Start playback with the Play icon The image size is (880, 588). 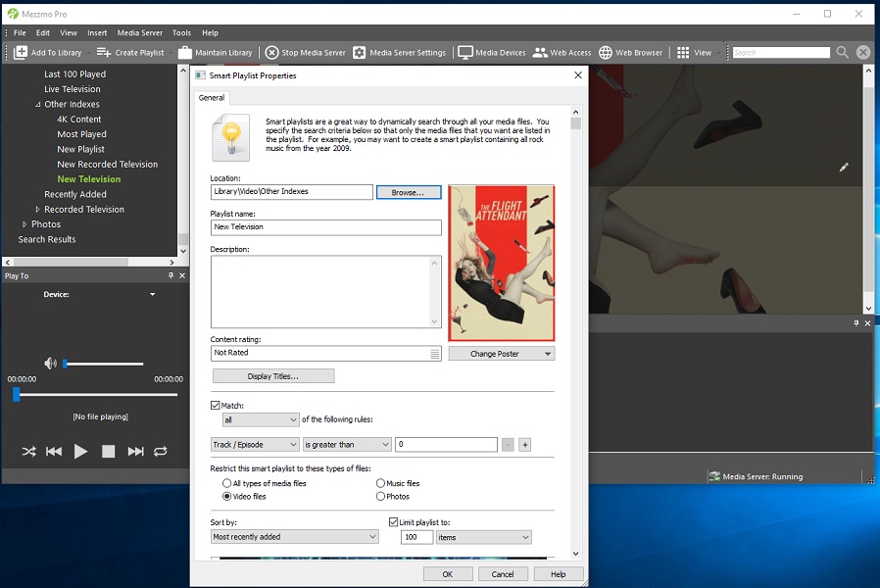pyautogui.click(x=80, y=451)
